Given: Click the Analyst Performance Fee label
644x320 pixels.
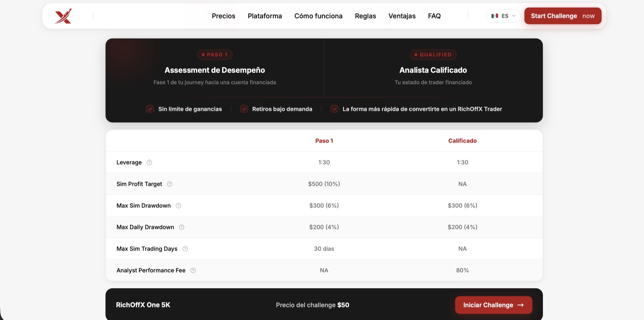Looking at the screenshot, I should point(151,270).
